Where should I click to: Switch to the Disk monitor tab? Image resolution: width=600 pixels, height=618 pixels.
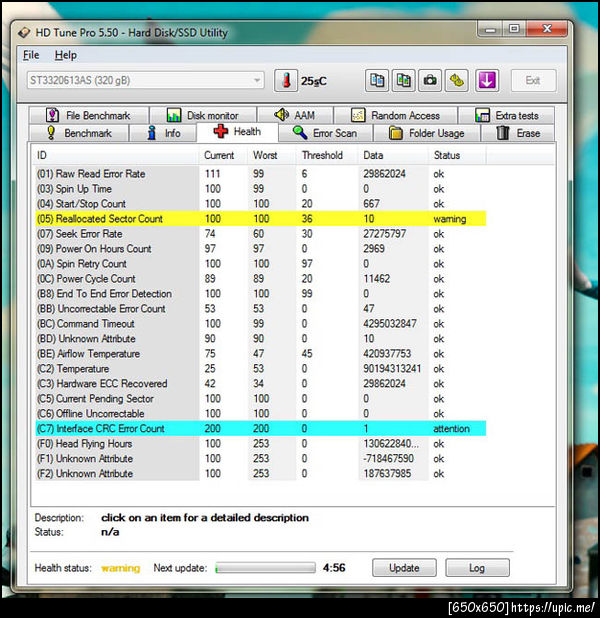[203, 115]
